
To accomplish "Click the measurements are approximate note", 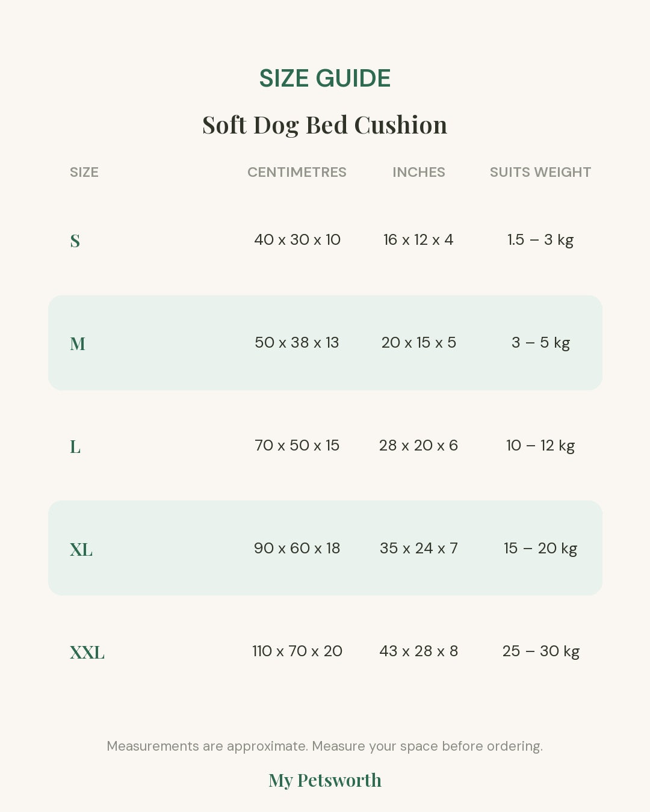I will [325, 746].
